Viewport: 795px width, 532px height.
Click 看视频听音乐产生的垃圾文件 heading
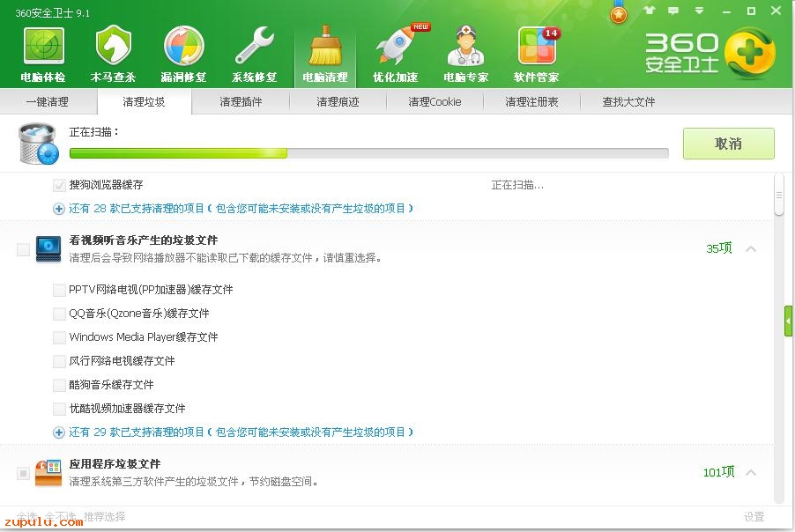pyautogui.click(x=144, y=240)
